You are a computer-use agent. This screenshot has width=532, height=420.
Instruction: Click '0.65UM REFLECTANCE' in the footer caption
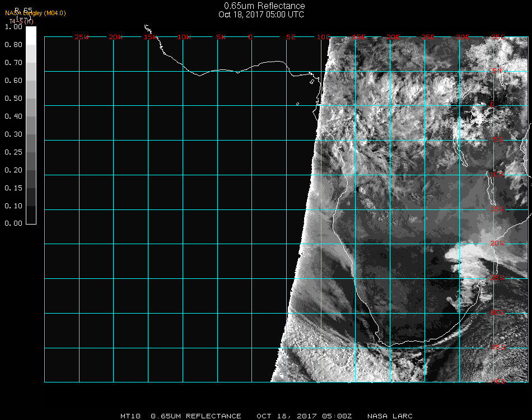(196, 416)
